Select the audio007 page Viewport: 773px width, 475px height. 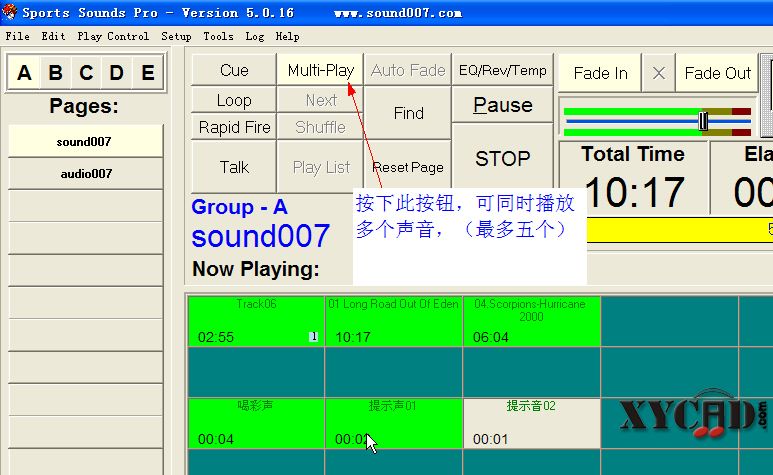85,173
